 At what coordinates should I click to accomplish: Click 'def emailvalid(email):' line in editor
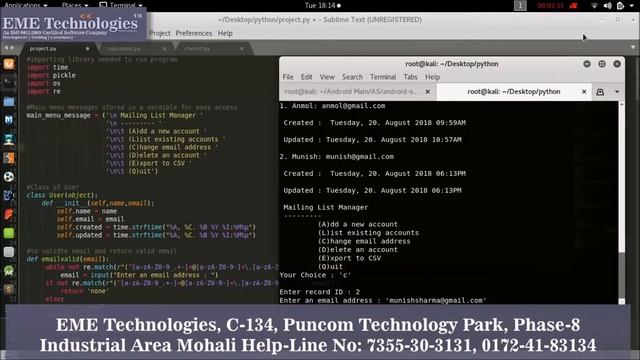[68, 259]
